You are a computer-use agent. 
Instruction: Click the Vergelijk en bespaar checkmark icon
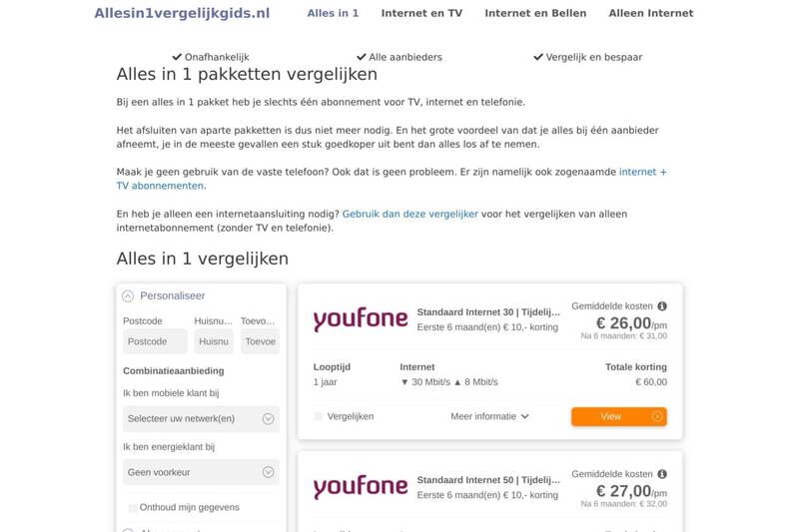pyautogui.click(x=538, y=57)
